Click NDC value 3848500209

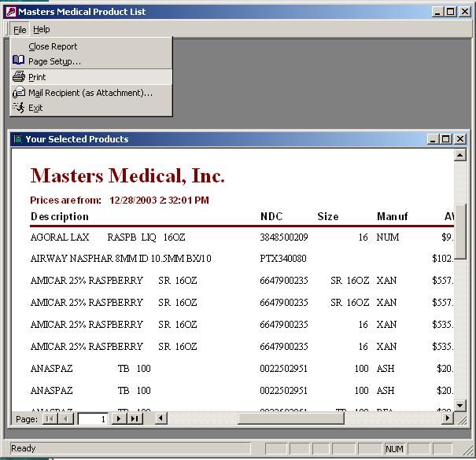click(x=284, y=237)
